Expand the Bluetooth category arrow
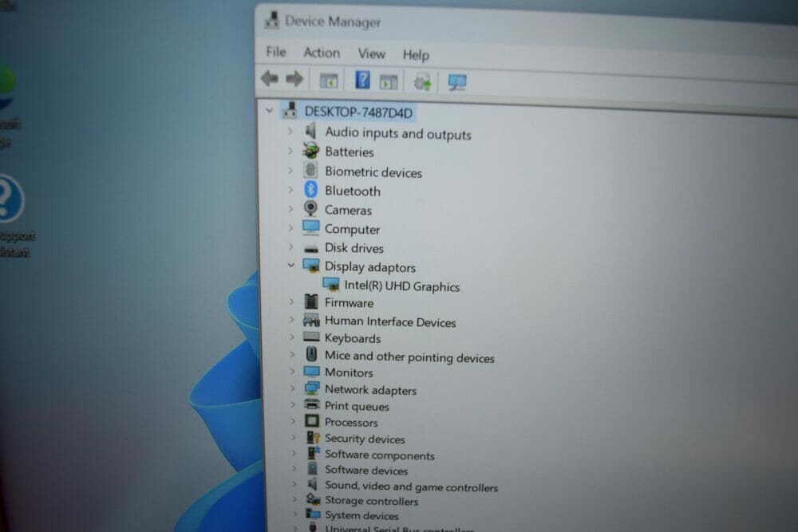The width and height of the screenshot is (798, 532). pos(290,190)
